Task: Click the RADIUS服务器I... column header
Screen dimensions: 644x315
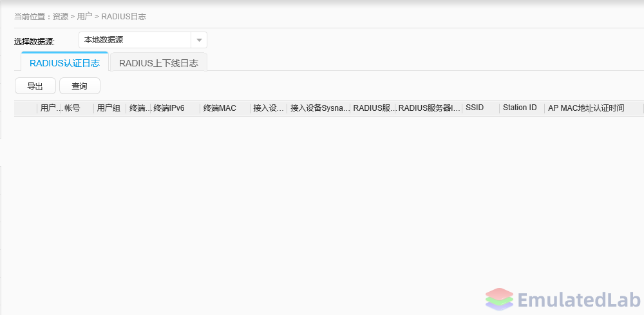Action: tap(429, 108)
